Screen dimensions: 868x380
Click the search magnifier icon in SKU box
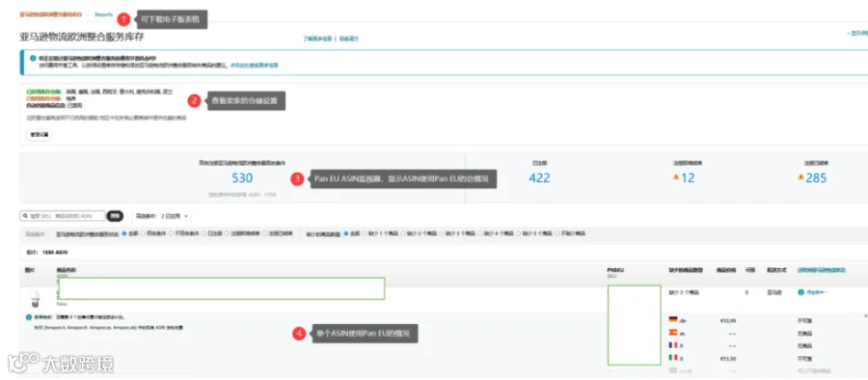[x=25, y=216]
